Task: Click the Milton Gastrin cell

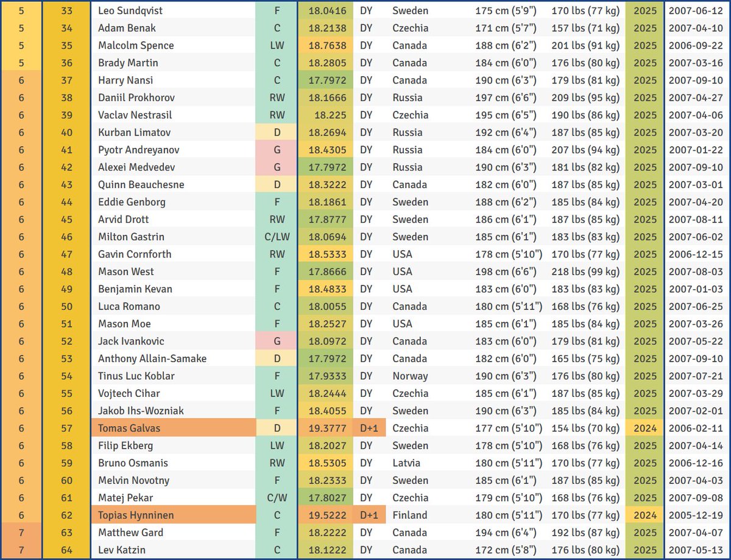Action: coord(173,237)
